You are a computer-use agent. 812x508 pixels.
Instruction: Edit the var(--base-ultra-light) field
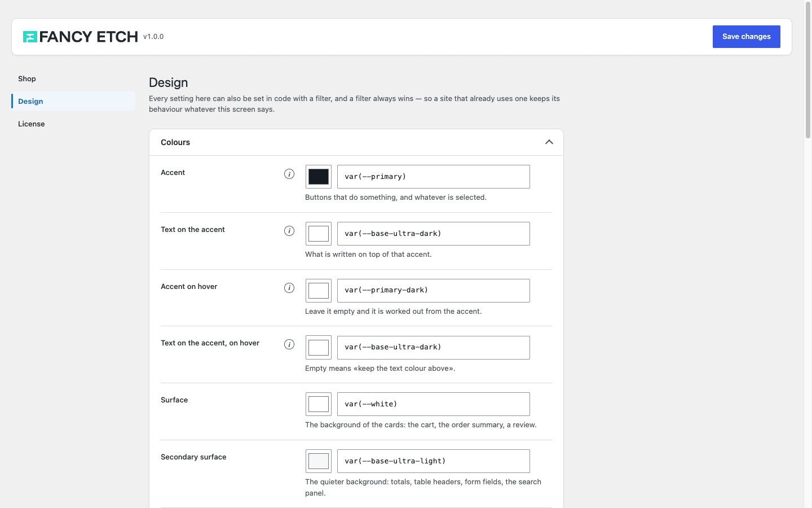click(434, 461)
